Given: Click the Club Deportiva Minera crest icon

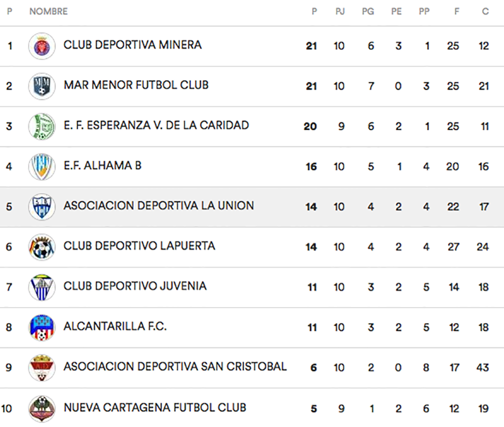Looking at the screenshot, I should pyautogui.click(x=42, y=46).
